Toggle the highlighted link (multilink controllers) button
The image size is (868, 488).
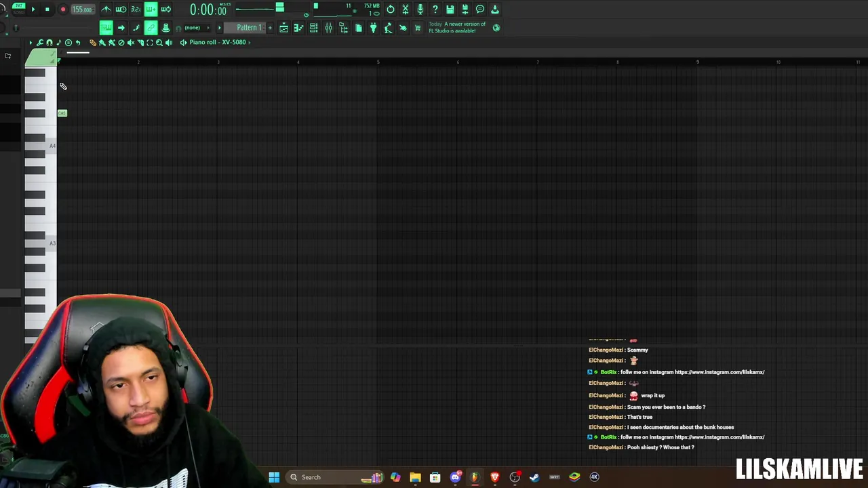pos(151,28)
